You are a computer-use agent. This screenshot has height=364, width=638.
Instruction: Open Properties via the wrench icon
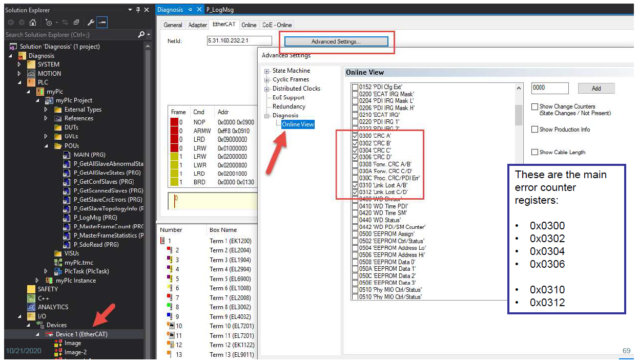pyautogui.click(x=91, y=23)
